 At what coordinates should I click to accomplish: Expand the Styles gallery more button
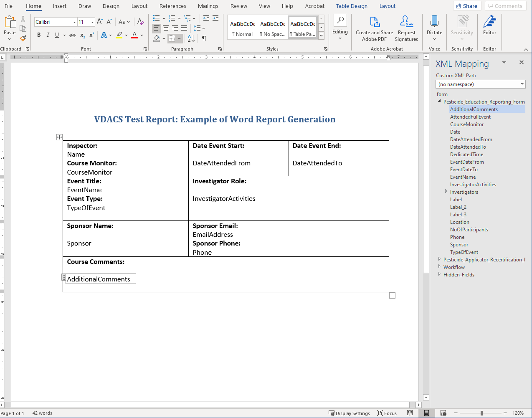click(x=321, y=36)
